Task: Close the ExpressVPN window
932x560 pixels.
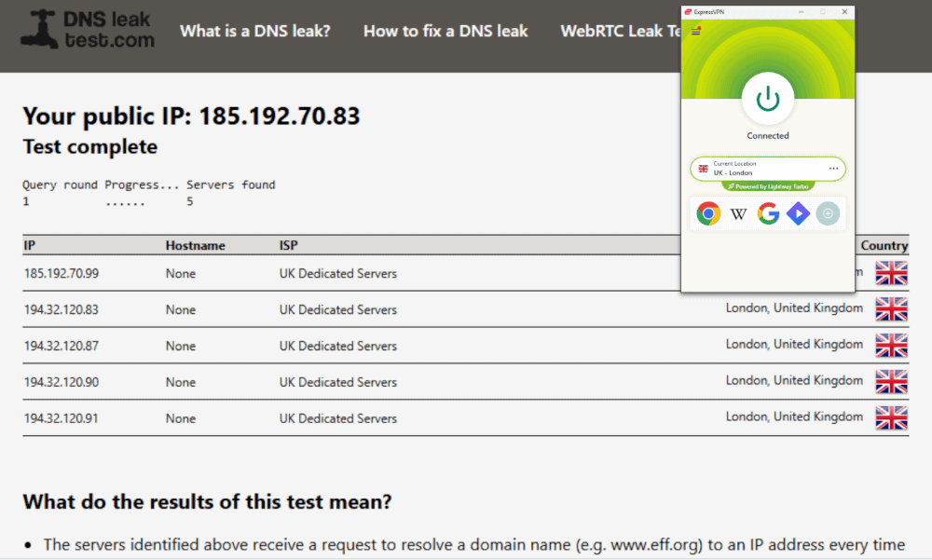Action: [844, 11]
